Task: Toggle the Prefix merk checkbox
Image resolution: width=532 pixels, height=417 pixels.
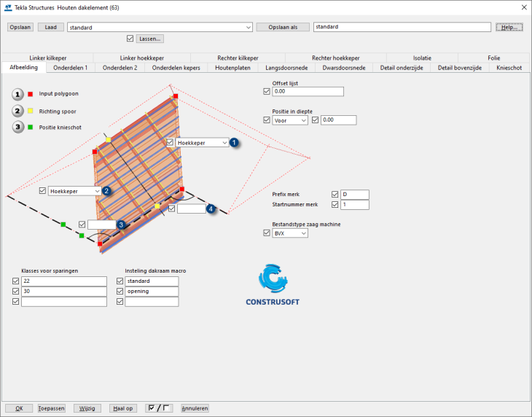Action: tap(335, 195)
